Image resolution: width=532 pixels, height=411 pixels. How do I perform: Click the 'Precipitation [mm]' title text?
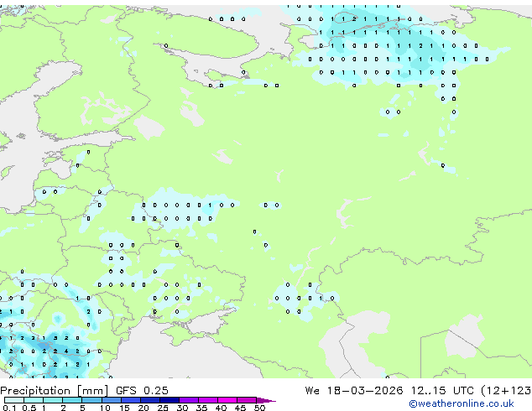tap(55, 391)
